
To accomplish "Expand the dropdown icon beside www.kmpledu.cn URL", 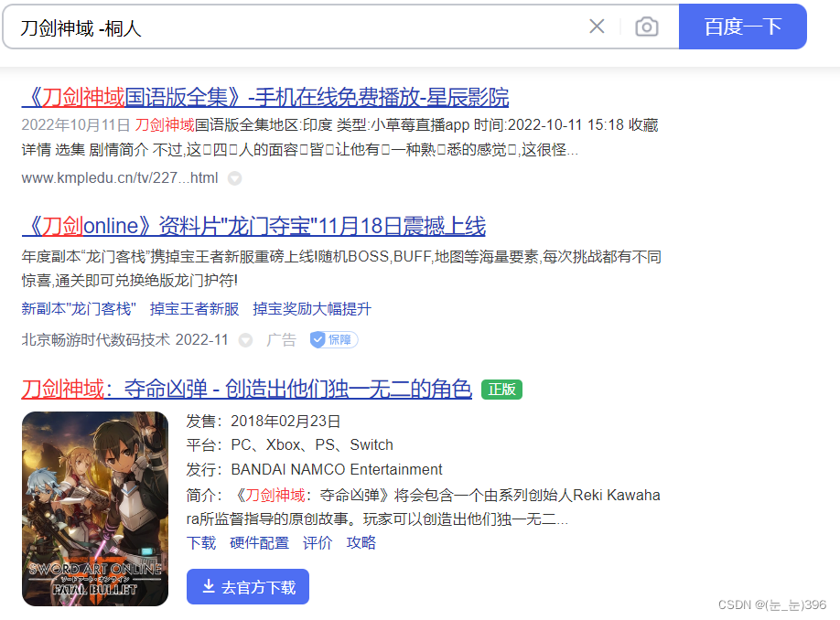I will pos(234,178).
